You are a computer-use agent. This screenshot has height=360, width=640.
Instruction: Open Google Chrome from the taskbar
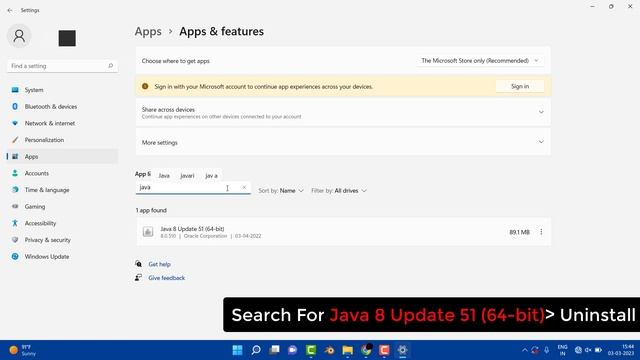tap(366, 350)
